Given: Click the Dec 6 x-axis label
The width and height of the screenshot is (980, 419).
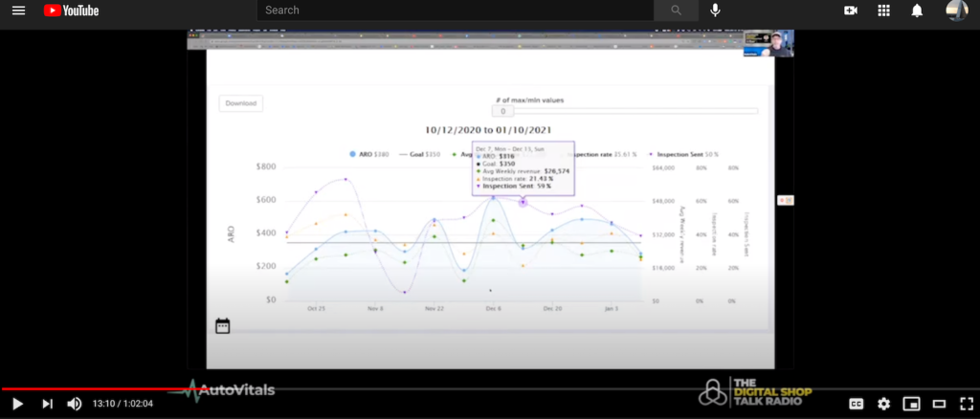Looking at the screenshot, I should pos(493,308).
